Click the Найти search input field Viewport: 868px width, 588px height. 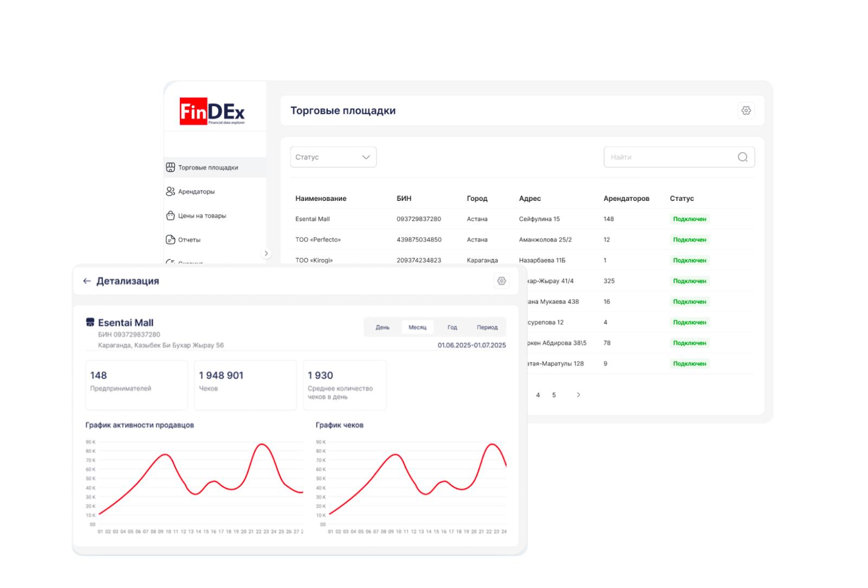coord(669,157)
